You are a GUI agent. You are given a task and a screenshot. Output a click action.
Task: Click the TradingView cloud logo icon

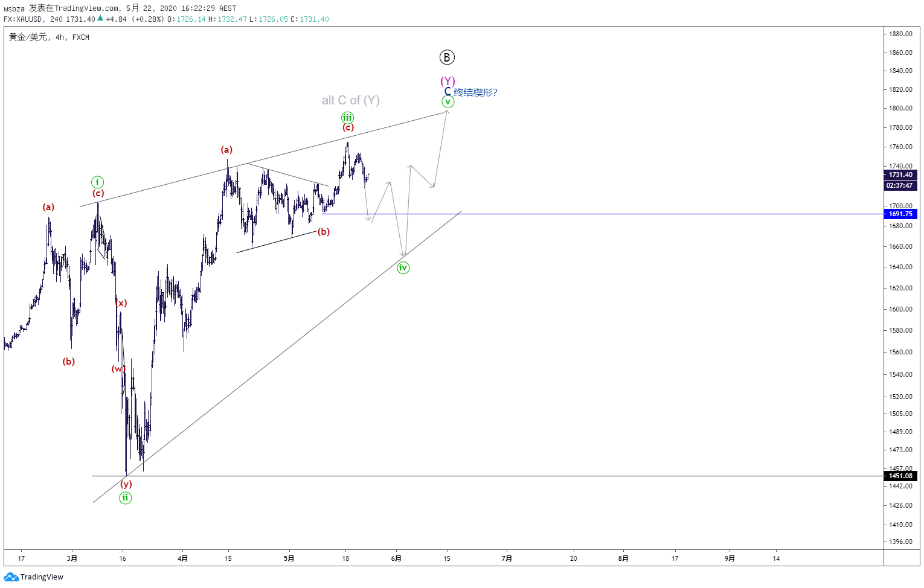click(x=11, y=577)
